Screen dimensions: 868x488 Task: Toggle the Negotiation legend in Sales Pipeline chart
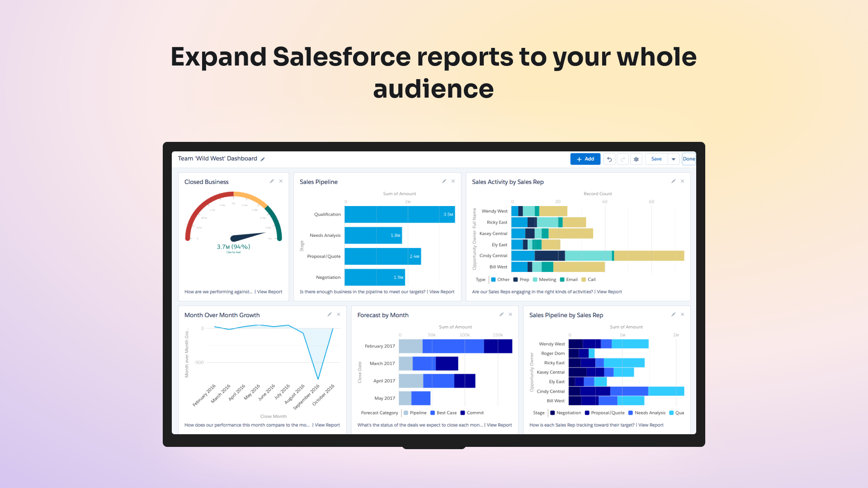[x=566, y=413]
